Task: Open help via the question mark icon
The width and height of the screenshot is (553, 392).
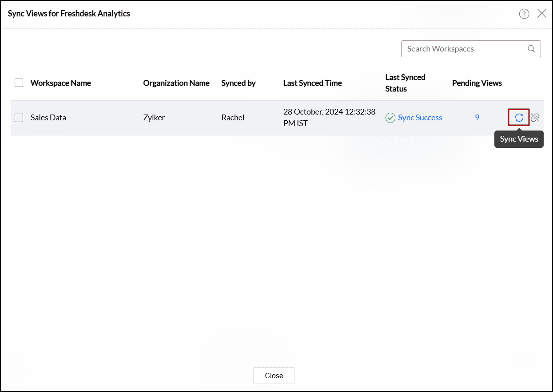Action: 524,14
